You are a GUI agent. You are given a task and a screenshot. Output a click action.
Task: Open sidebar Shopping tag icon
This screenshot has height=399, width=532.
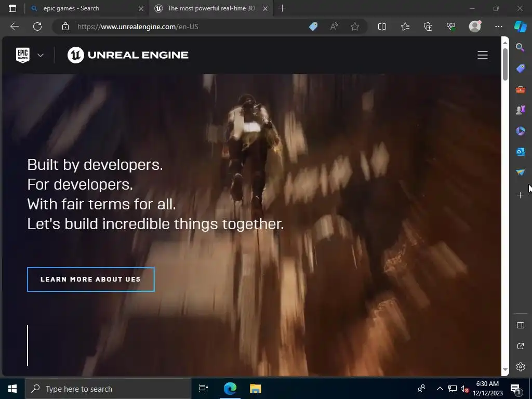pyautogui.click(x=520, y=69)
